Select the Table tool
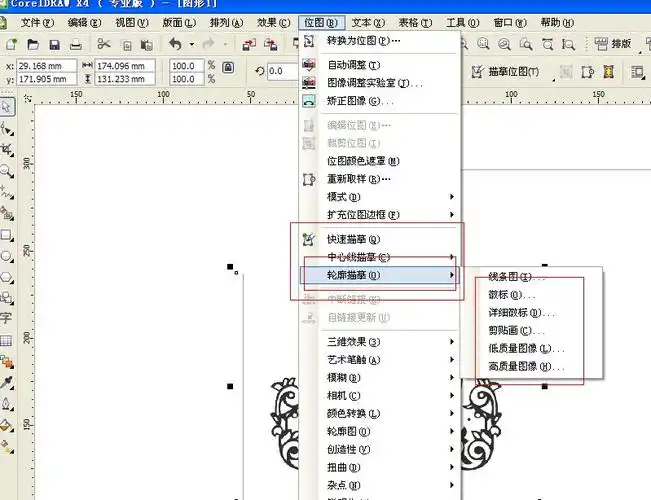The image size is (651, 500). tap(6, 341)
